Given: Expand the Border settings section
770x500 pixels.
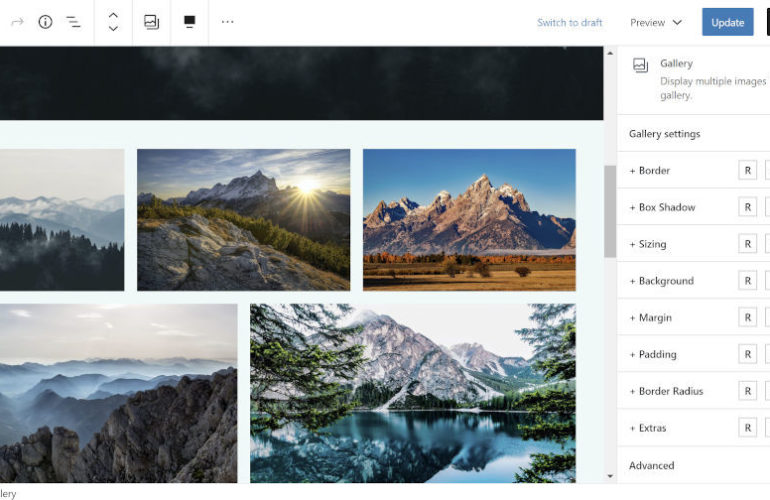Looking at the screenshot, I should 650,170.
